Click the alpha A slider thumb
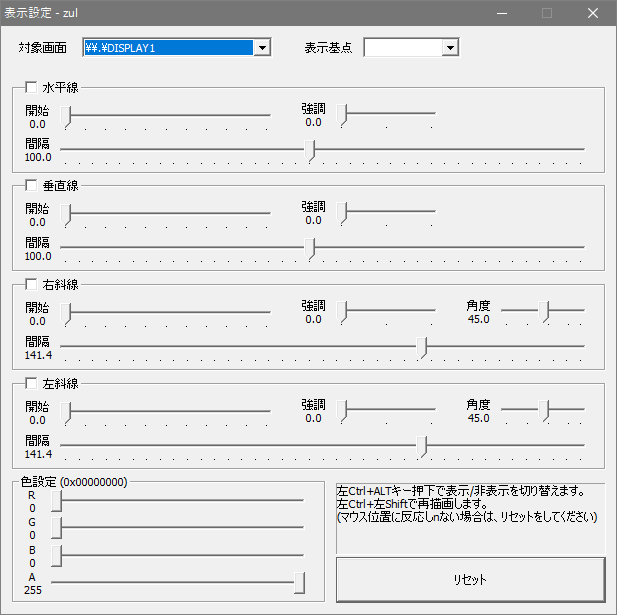 [298, 582]
